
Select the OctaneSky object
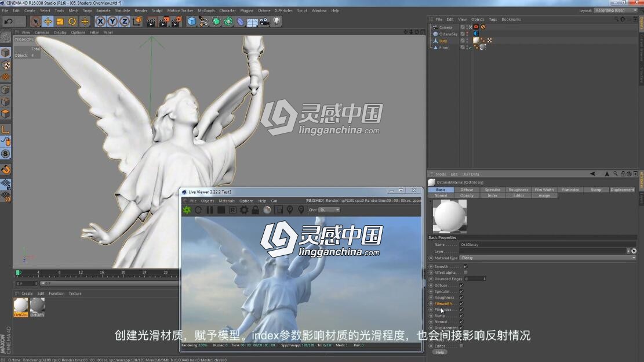[x=448, y=34]
